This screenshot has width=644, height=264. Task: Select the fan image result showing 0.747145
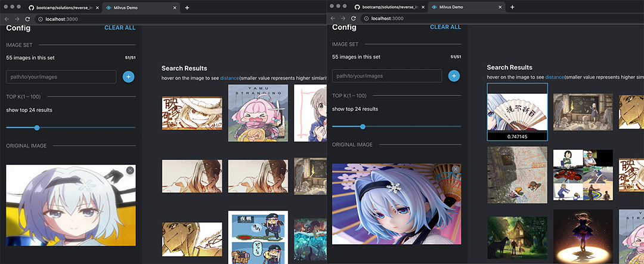click(517, 109)
